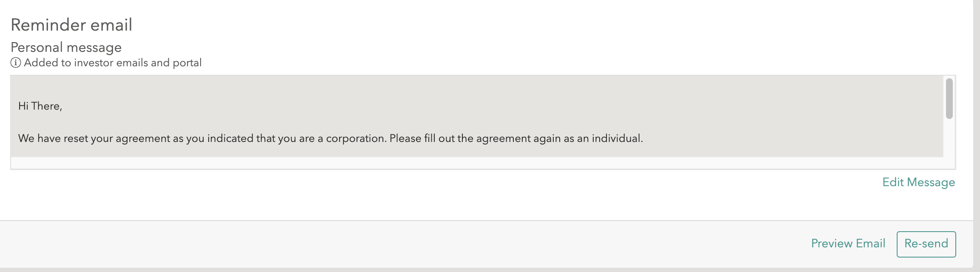Screen dimensions: 980x272
Task: Click the message box scrollbar thumb
Action: point(949,99)
